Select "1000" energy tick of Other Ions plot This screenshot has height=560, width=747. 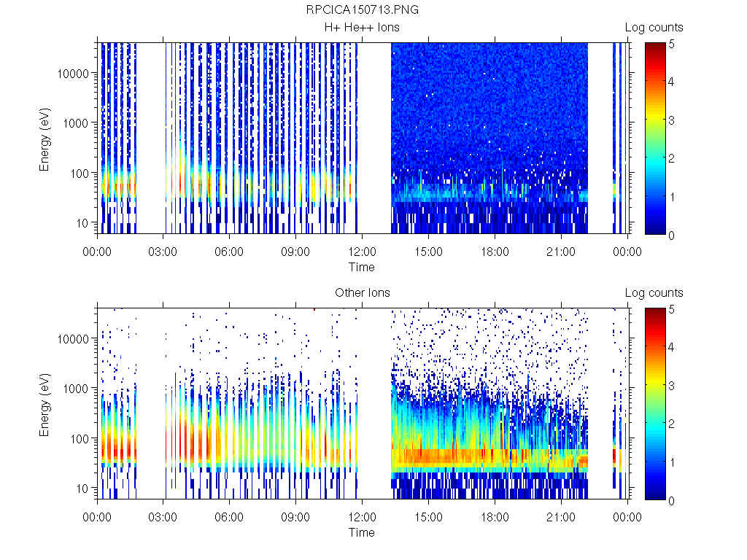pyautogui.click(x=76, y=389)
